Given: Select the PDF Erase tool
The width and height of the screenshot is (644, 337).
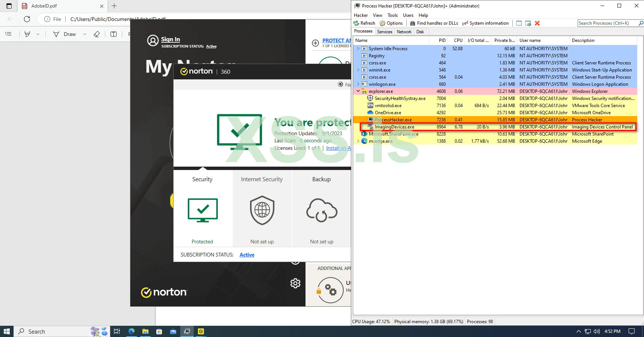Looking at the screenshot, I should (x=97, y=34).
